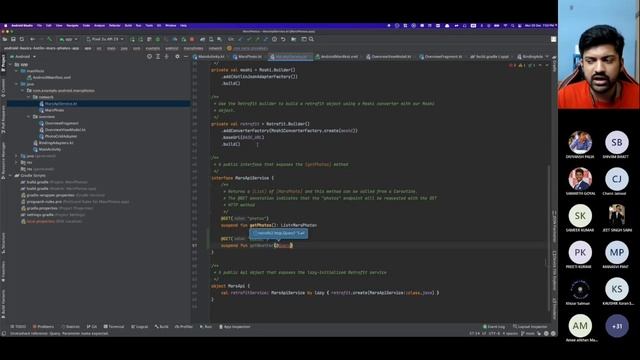Switch to the build.gradle editor tab
This screenshot has width=640, height=360.
489,57
